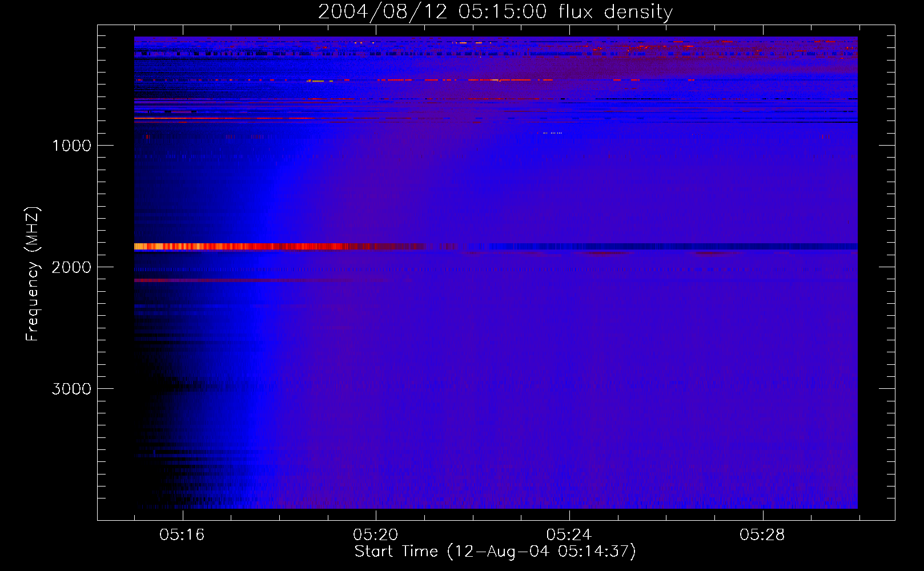Click the 05:24 time tick label
The width and height of the screenshot is (924, 571).
(x=569, y=535)
